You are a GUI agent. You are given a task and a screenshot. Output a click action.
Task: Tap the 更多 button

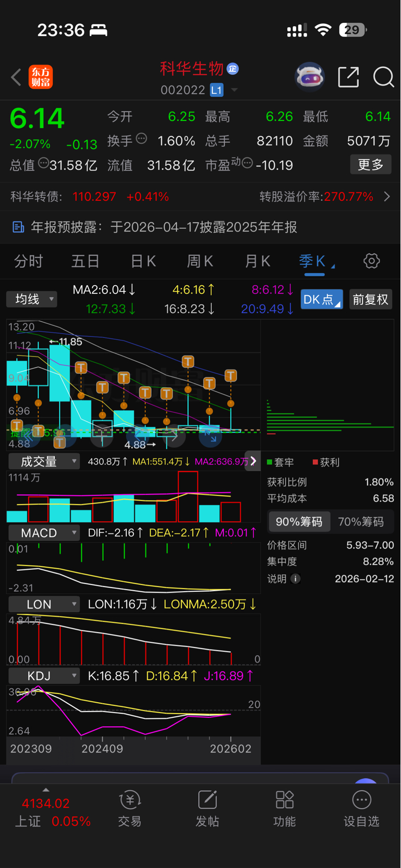pyautogui.click(x=371, y=165)
